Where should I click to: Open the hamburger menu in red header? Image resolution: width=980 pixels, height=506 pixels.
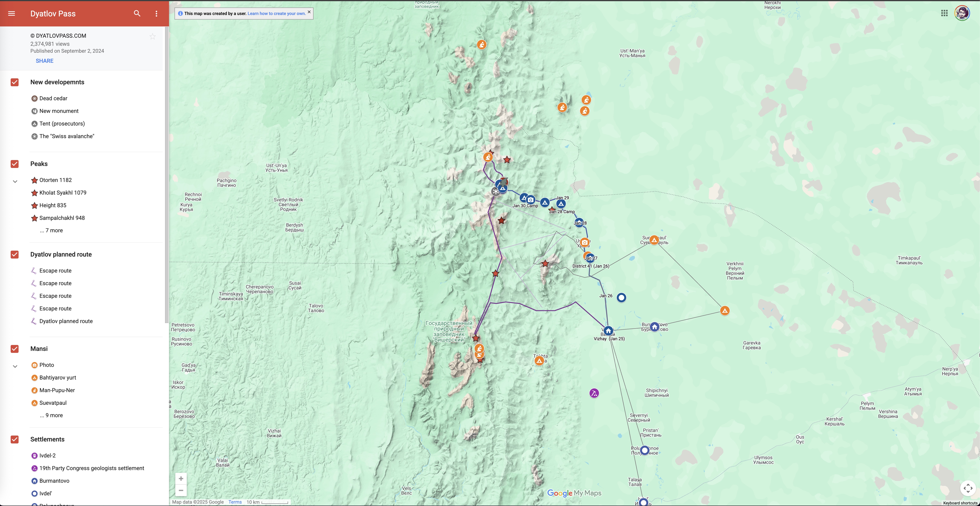click(11, 14)
